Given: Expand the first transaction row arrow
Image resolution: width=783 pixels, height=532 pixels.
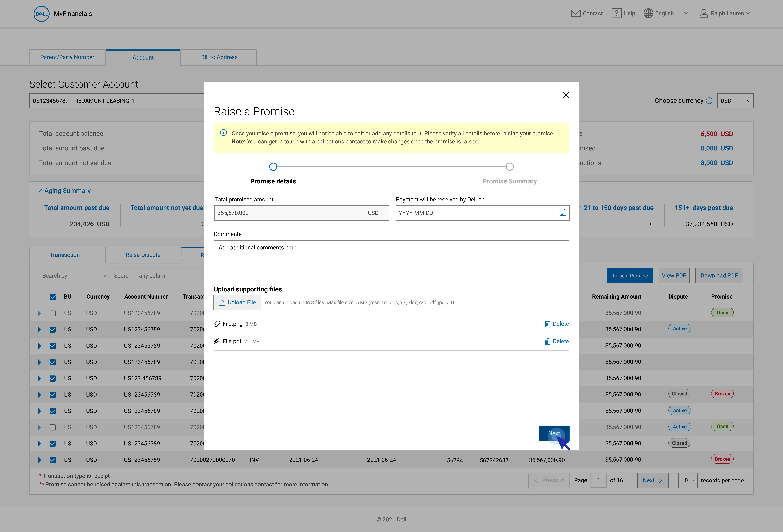Looking at the screenshot, I should (39, 313).
